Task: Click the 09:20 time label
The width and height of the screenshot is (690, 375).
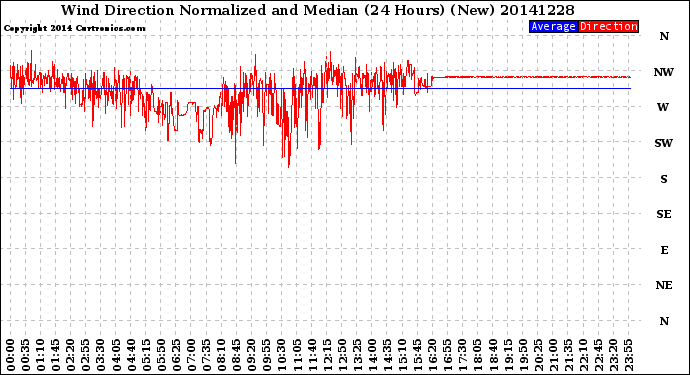Action: pos(252,355)
